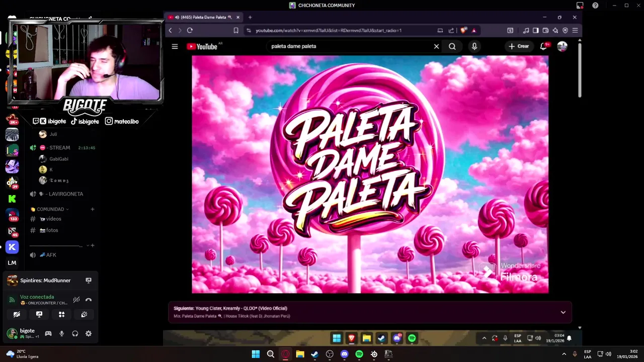Click the youtube.com URL address bar
The image size is (644, 362).
328,30
